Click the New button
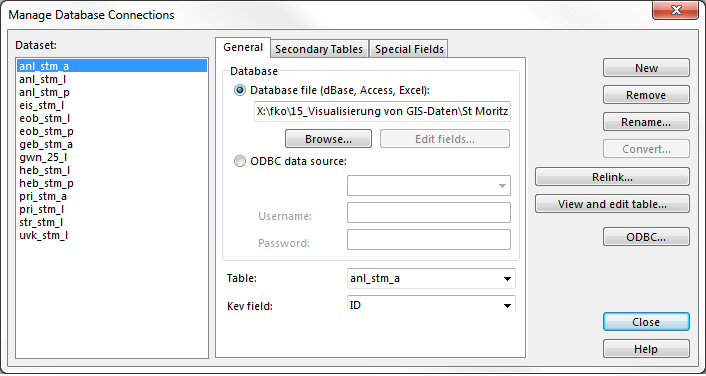Screen dimensions: 706x376 click(x=646, y=68)
